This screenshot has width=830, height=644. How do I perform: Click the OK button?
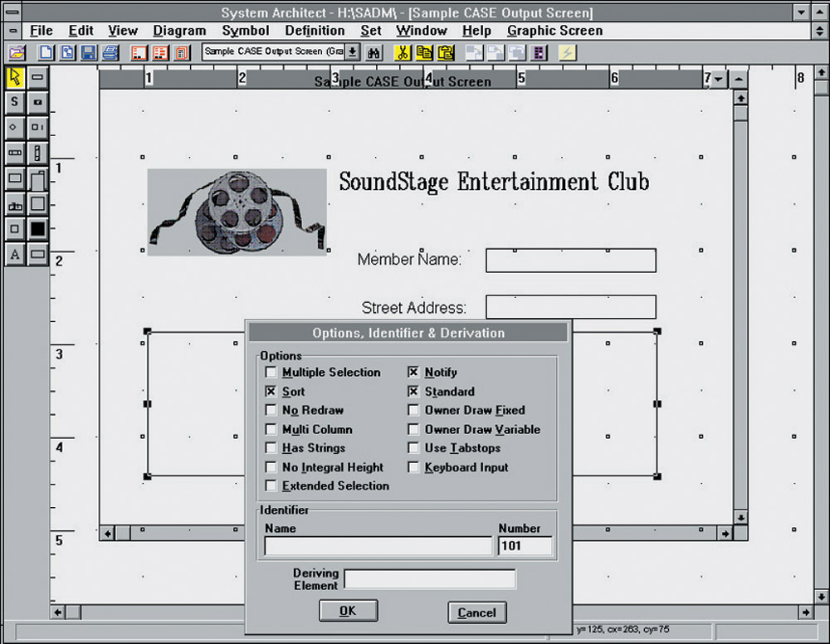coord(348,611)
